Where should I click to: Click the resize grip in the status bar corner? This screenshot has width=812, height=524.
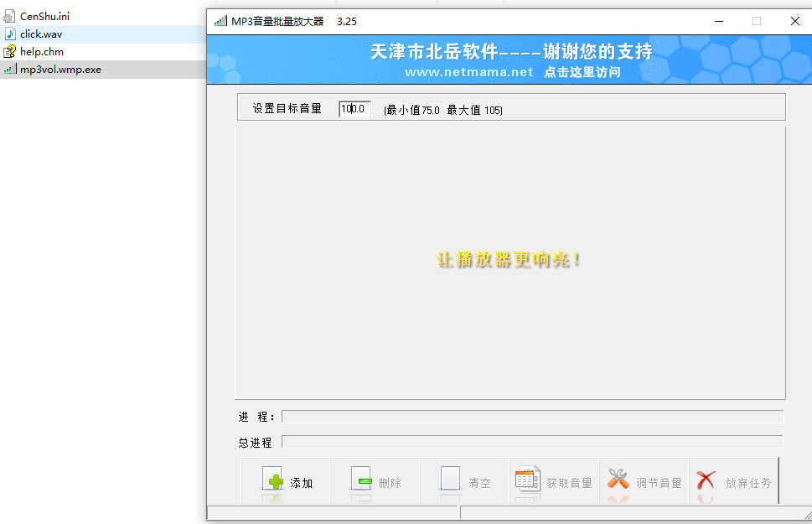[x=808, y=515]
